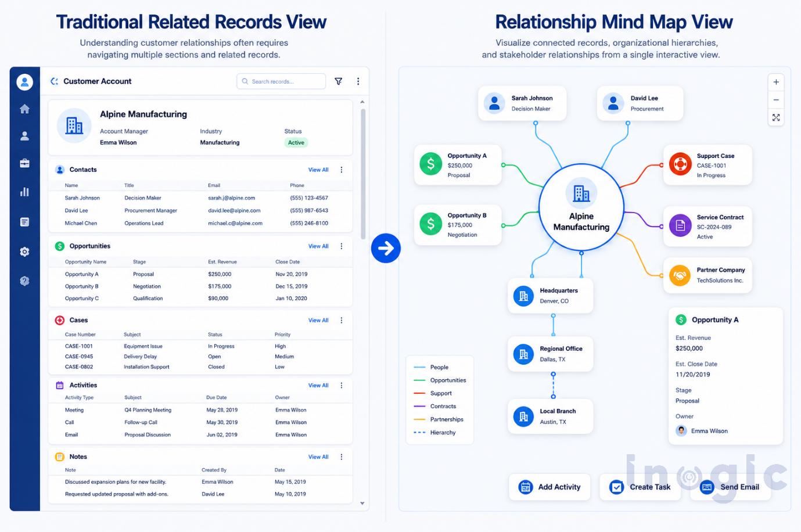This screenshot has height=532, width=801.
Task: Open the help icon in sidebar
Action: pyautogui.click(x=24, y=281)
